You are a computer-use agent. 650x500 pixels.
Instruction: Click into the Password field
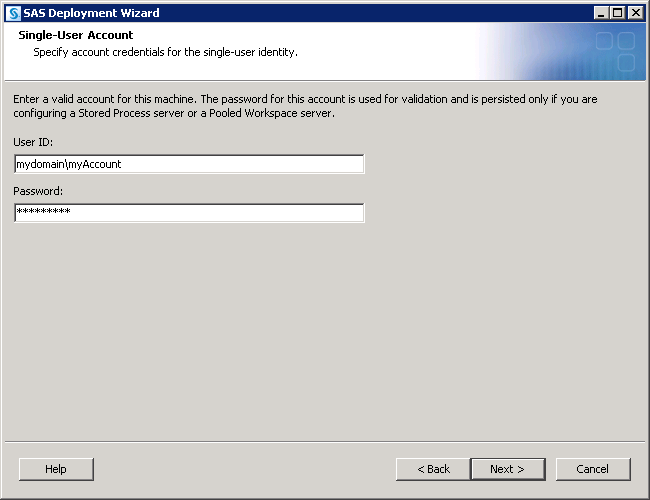coord(189,213)
